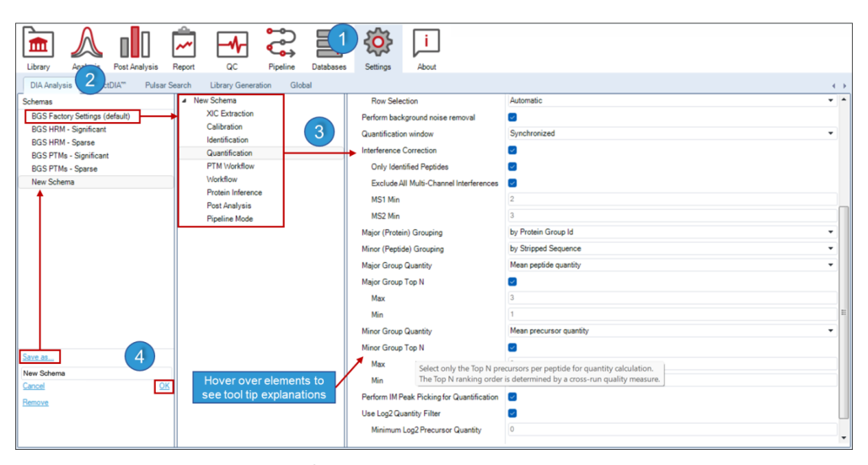The width and height of the screenshot is (868, 465).
Task: Open the Report clipboard icon
Action: (183, 43)
